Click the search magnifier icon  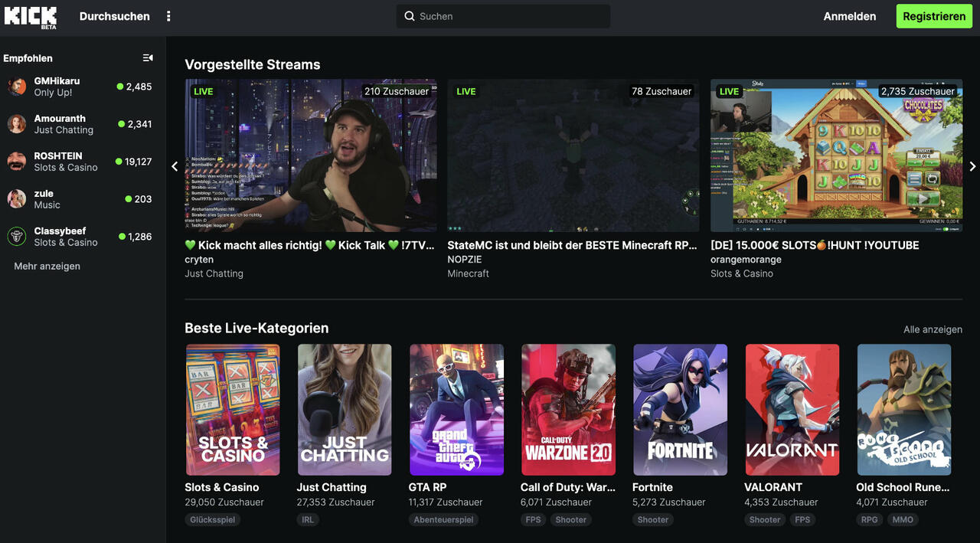click(410, 16)
